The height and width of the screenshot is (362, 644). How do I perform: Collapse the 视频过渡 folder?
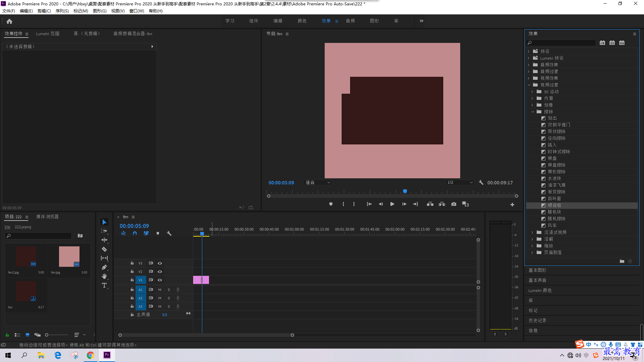(529, 85)
